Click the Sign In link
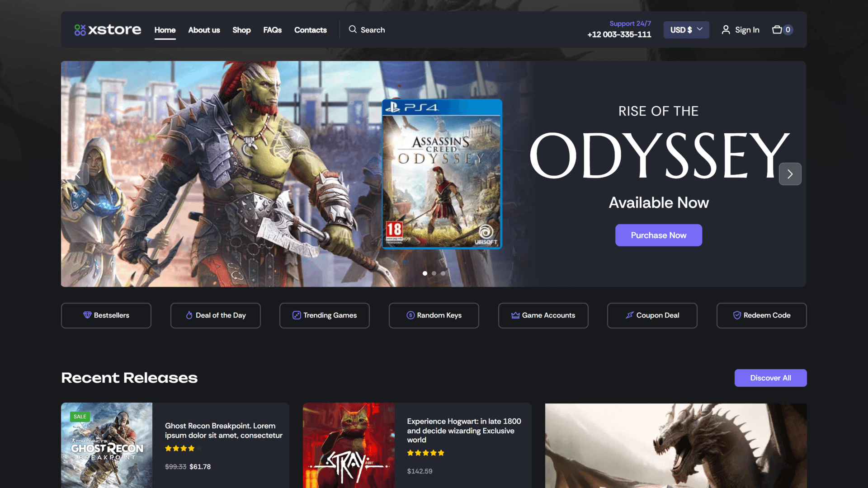Viewport: 868px width, 488px height. pyautogui.click(x=747, y=30)
